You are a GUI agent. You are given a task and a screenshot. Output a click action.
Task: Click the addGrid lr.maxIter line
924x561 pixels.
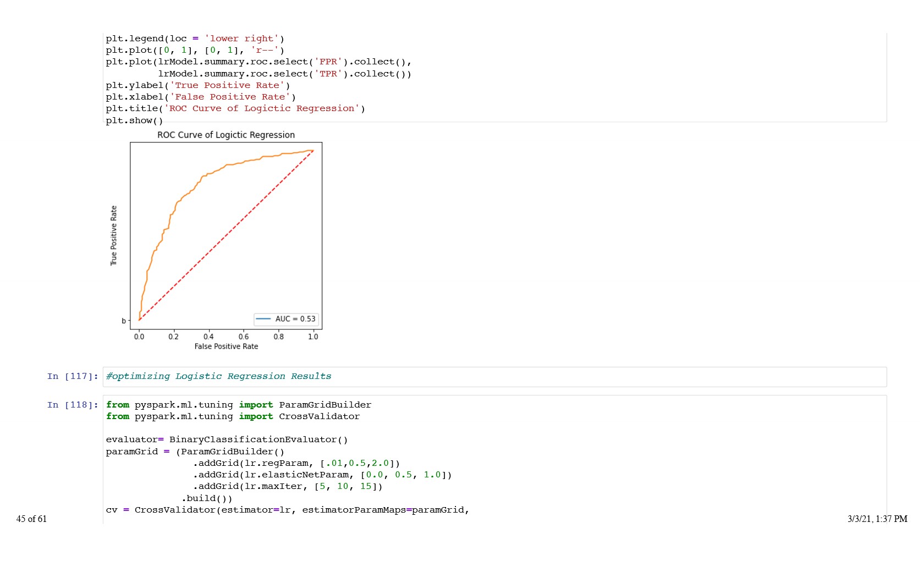[287, 487]
